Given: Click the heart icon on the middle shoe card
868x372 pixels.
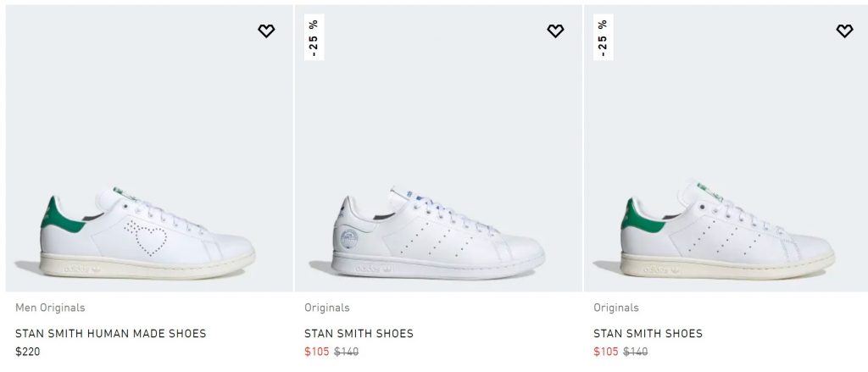Looking at the screenshot, I should click(x=555, y=31).
